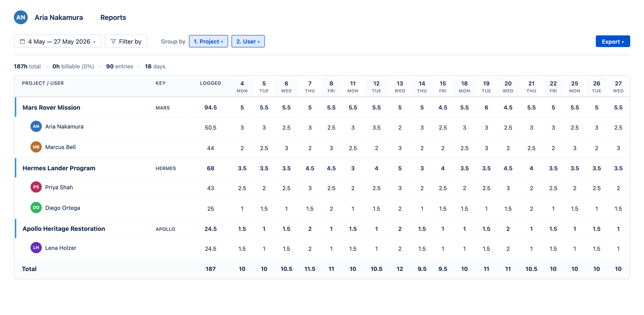The height and width of the screenshot is (315, 644).
Task: Click the 11.5 total under 7 THU column
Action: point(310,269)
